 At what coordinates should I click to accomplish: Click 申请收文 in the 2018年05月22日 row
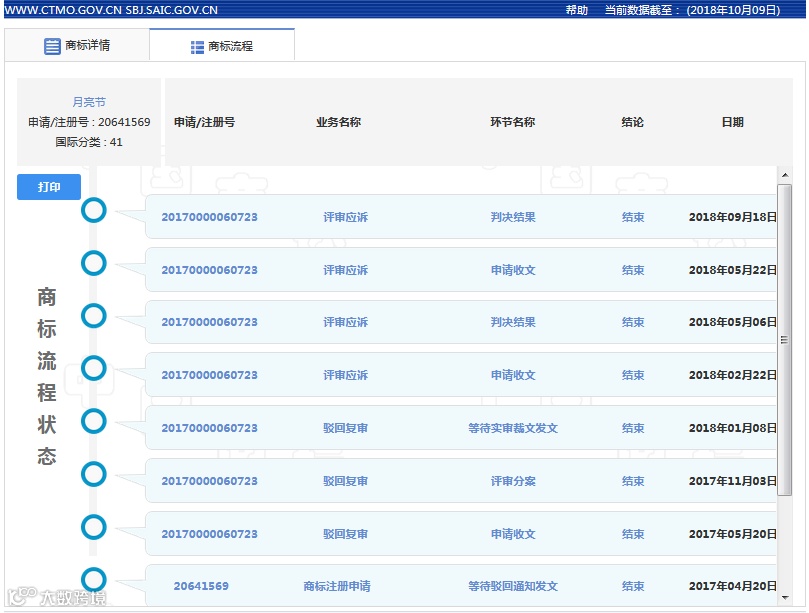(x=513, y=270)
